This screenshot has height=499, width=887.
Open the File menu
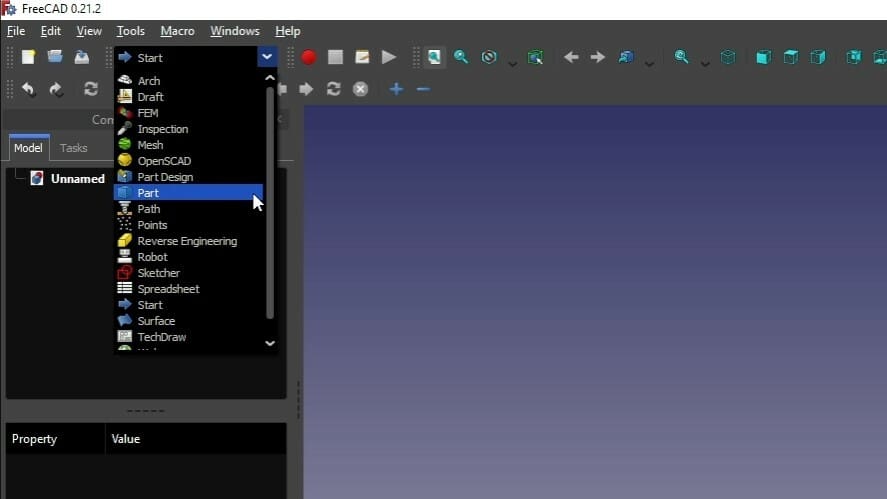[16, 31]
